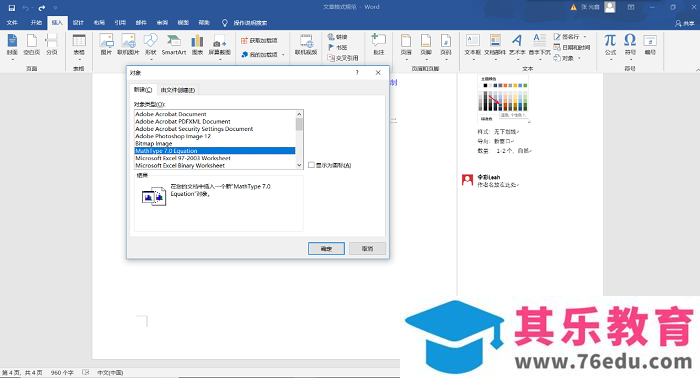Viewport: 700px width, 378px height.
Task: Switch to the References (引用) ribbon tab
Action: (120, 23)
